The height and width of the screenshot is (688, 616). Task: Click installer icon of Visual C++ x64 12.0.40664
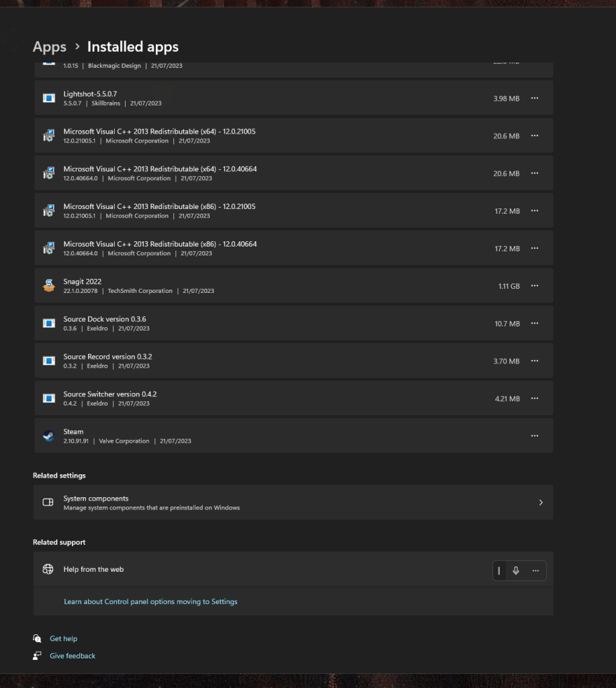[48, 173]
